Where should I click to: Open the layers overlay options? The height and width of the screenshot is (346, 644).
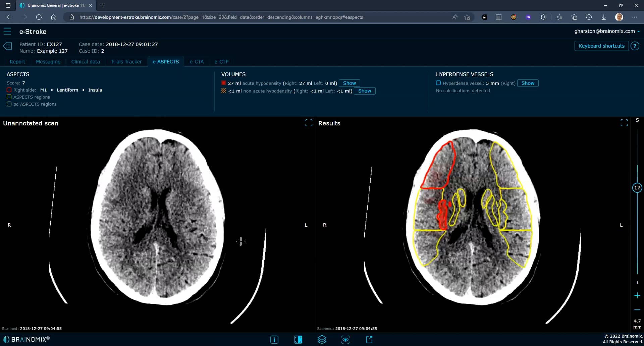tap(322, 340)
